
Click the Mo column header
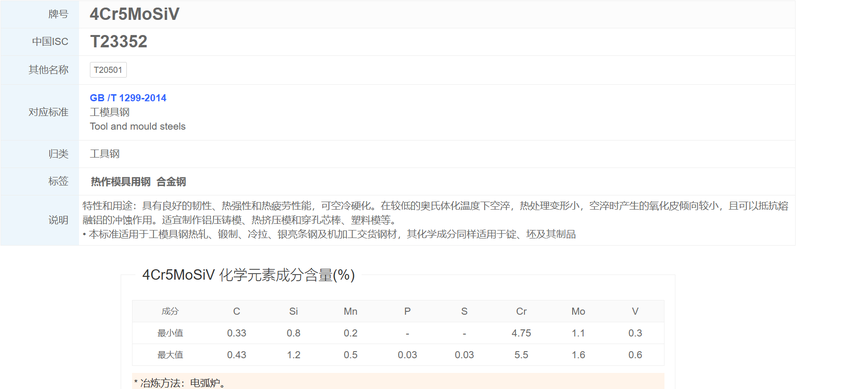pos(579,311)
